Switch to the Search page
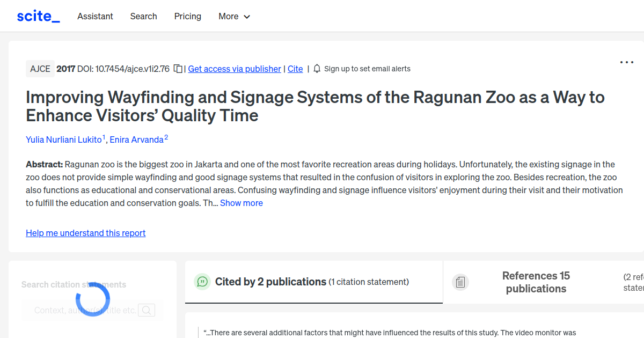This screenshot has height=338, width=644. pyautogui.click(x=143, y=17)
